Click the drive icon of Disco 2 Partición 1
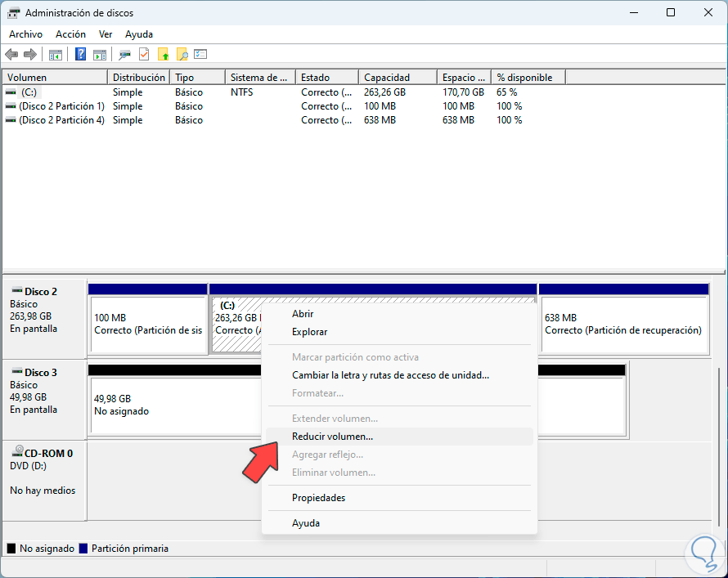The width and height of the screenshot is (728, 578). (11, 106)
